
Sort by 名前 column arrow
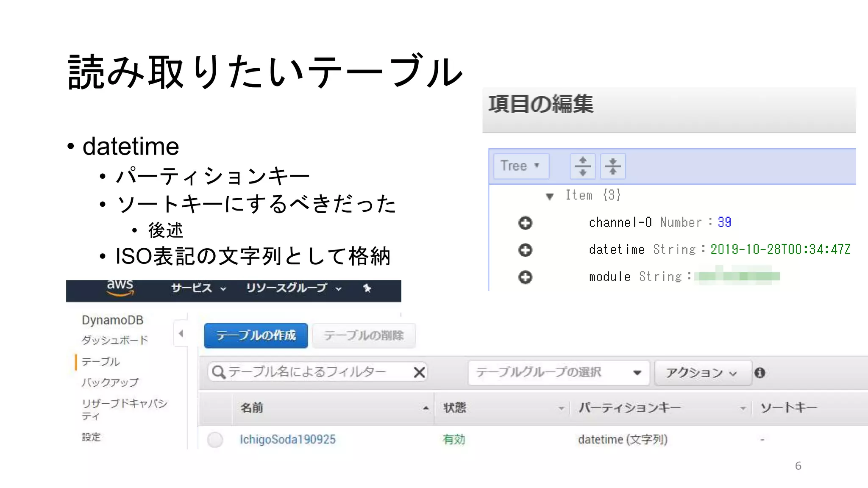[x=426, y=408]
